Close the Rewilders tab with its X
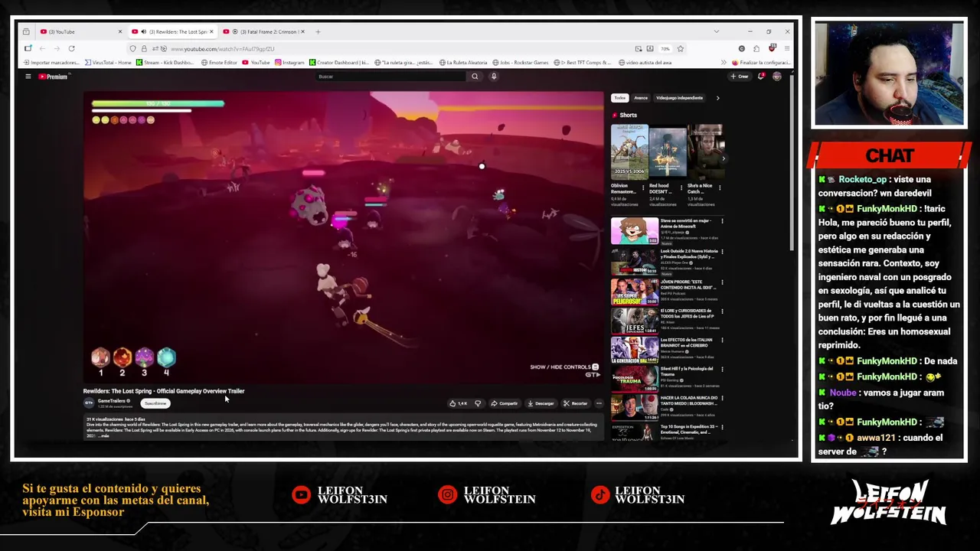 click(x=211, y=31)
